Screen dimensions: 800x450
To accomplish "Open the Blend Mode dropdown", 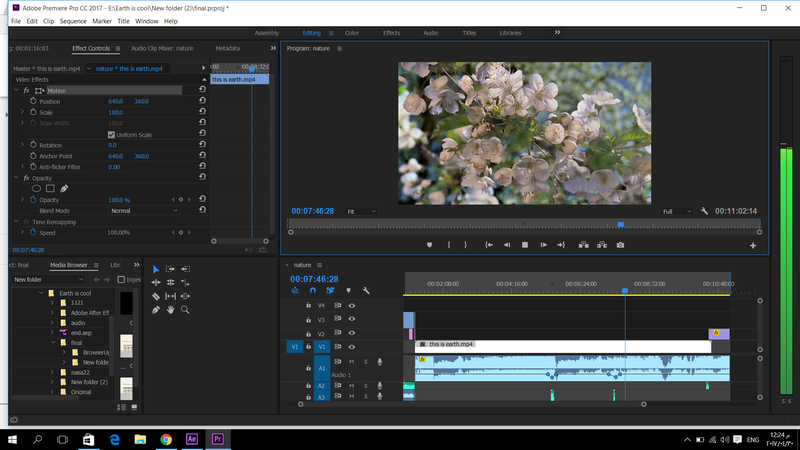I will (144, 211).
